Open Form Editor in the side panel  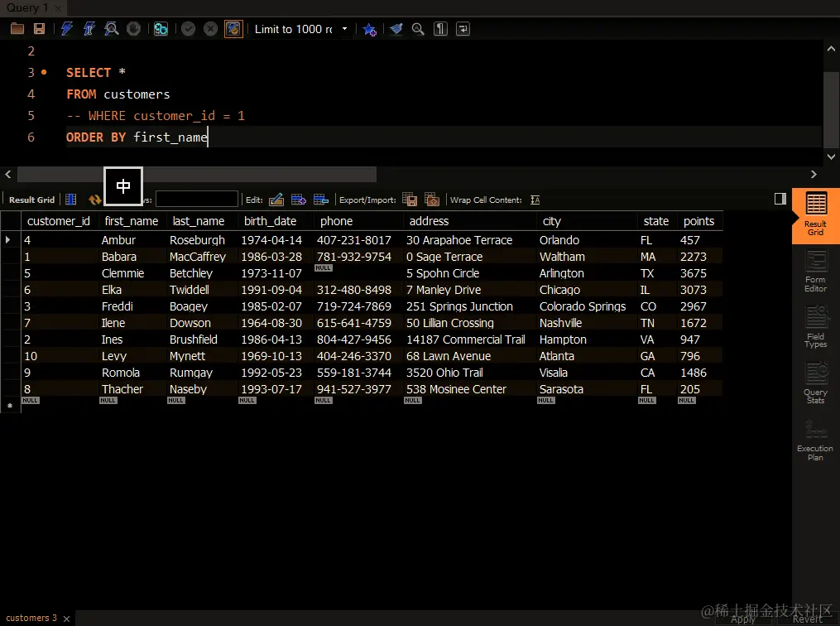(815, 272)
